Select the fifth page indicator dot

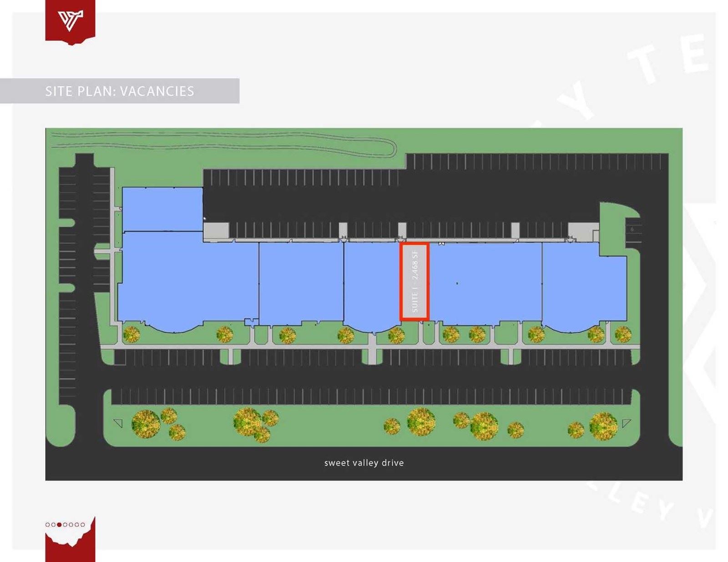(71, 524)
